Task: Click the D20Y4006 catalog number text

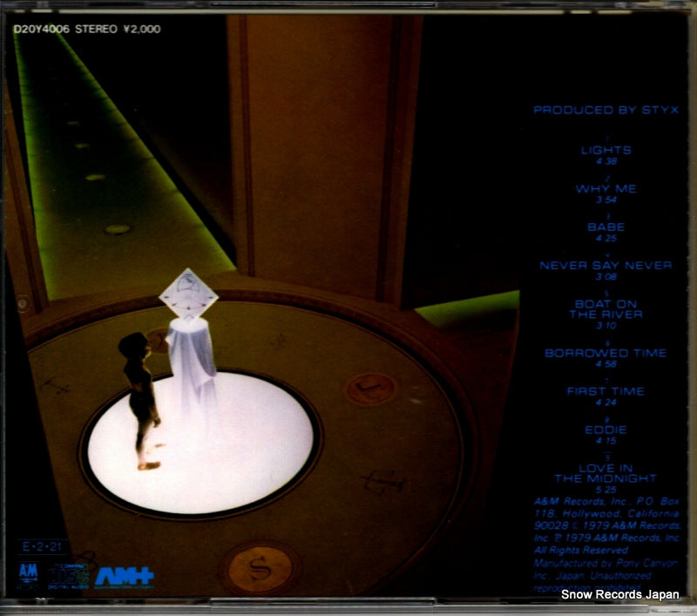Action: coord(40,29)
